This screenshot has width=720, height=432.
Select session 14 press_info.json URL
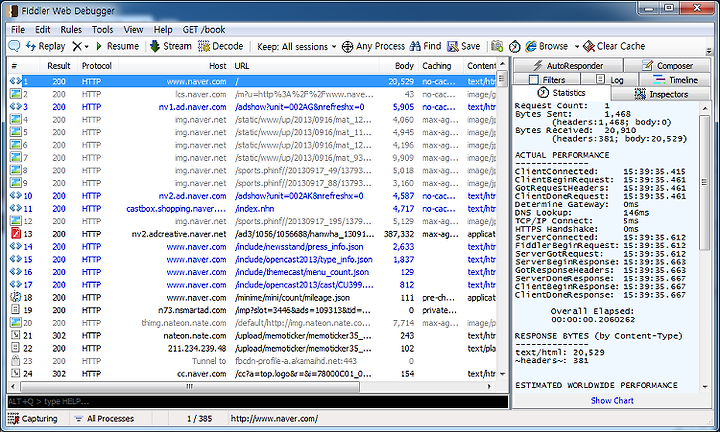(x=299, y=247)
